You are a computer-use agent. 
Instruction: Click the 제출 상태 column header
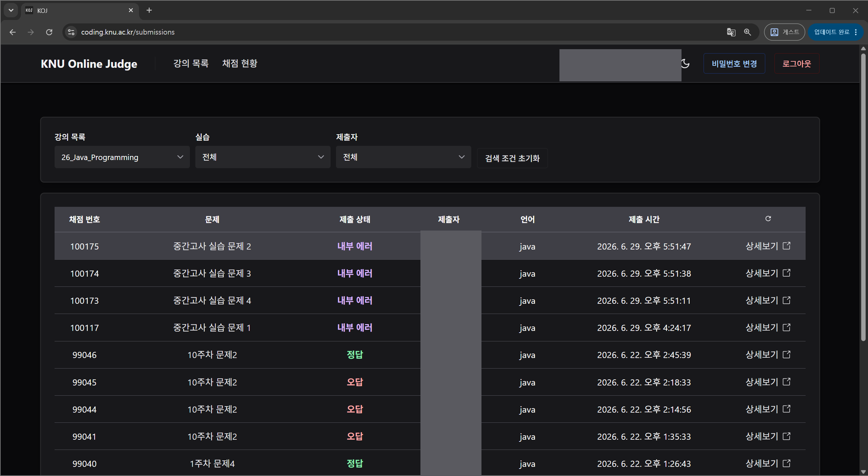coord(355,220)
